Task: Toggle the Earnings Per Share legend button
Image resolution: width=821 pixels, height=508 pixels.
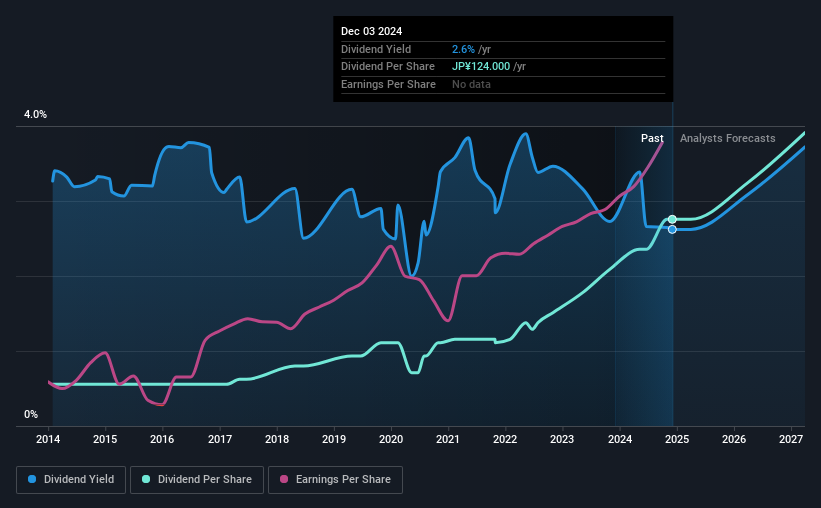Action: pyautogui.click(x=335, y=480)
